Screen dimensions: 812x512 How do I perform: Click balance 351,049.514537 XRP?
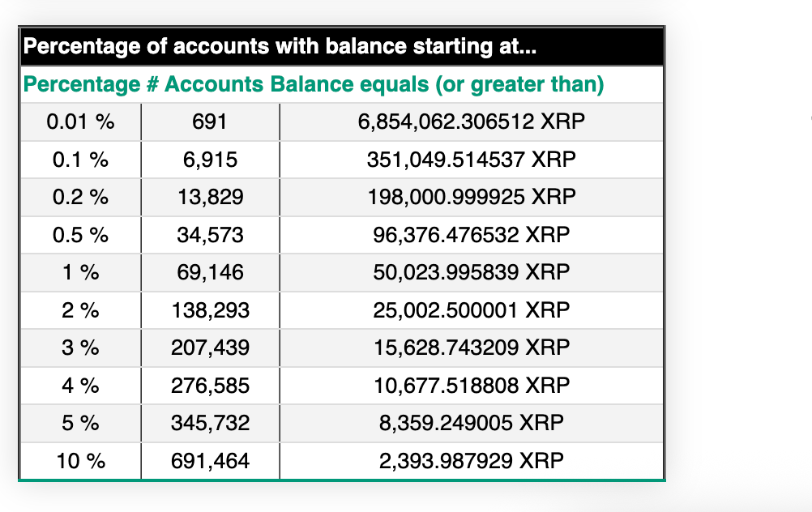coord(472,160)
